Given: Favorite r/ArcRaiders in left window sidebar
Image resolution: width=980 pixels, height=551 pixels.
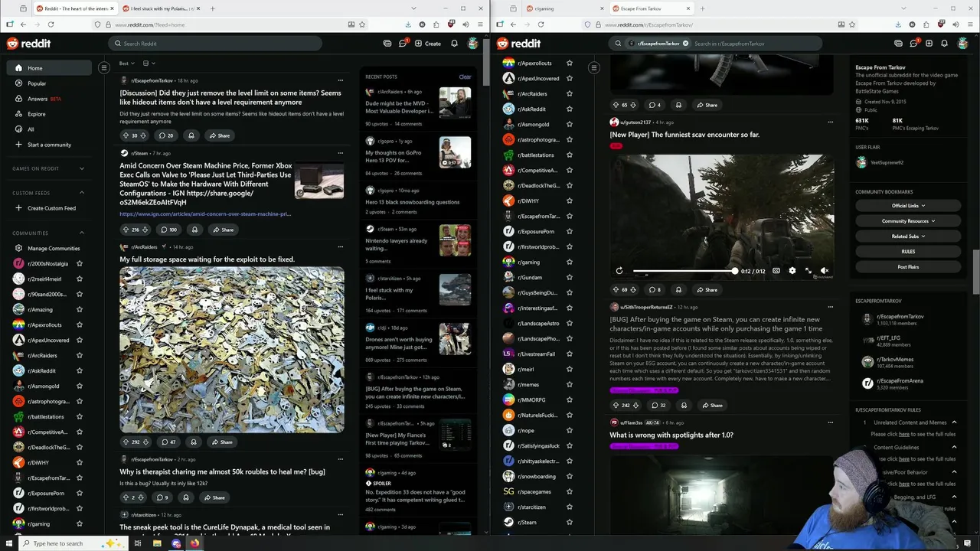Looking at the screenshot, I should 80,355.
